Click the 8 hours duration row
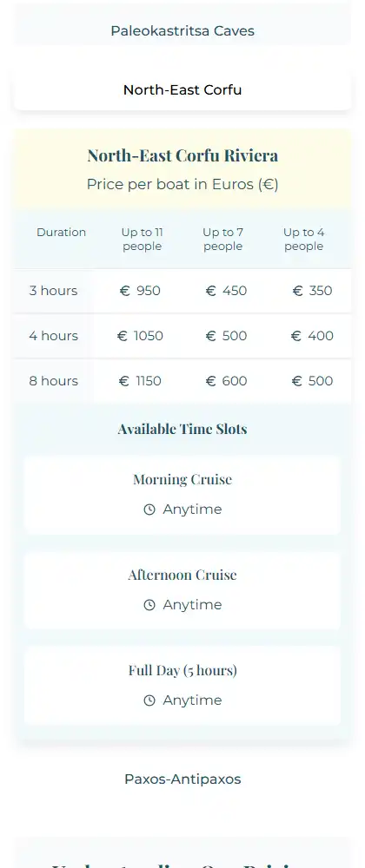The height and width of the screenshot is (868, 365). [x=182, y=381]
